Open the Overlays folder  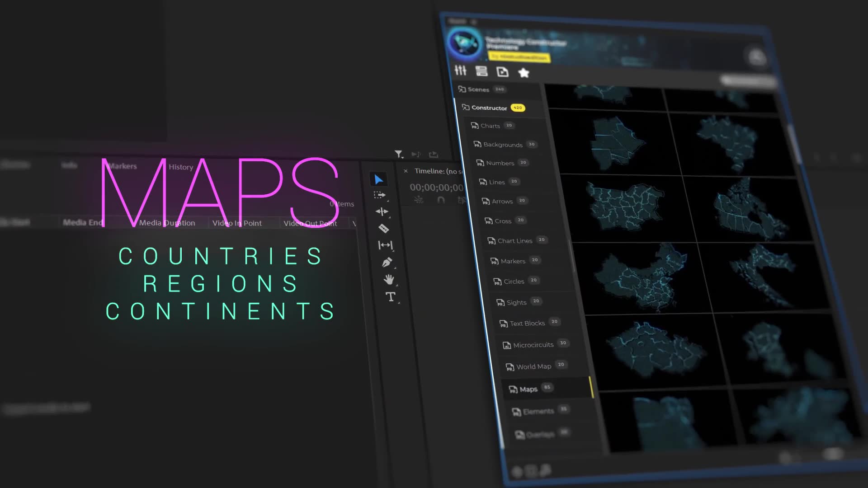[542, 434]
